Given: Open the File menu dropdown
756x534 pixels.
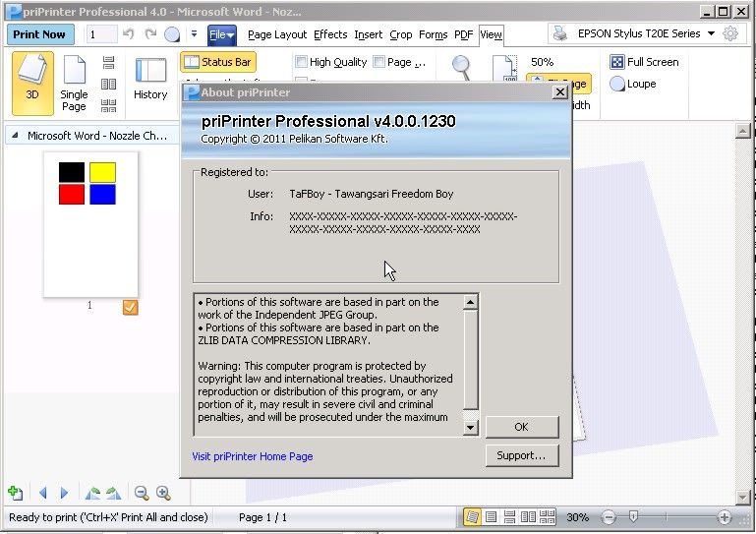Looking at the screenshot, I should point(222,34).
